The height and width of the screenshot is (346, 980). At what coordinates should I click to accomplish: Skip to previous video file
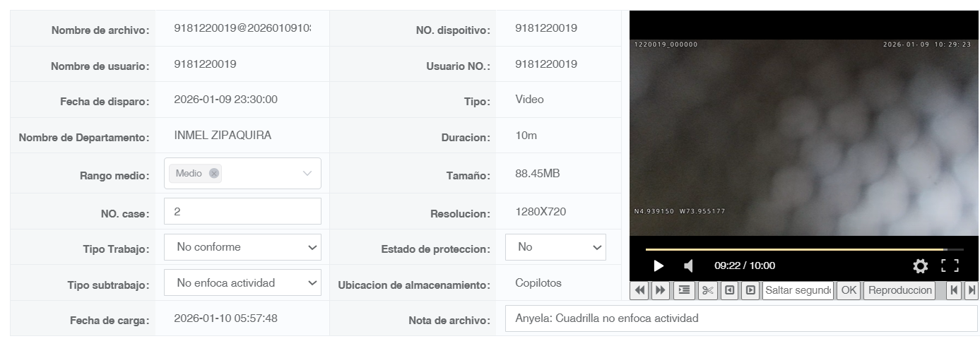[954, 290]
